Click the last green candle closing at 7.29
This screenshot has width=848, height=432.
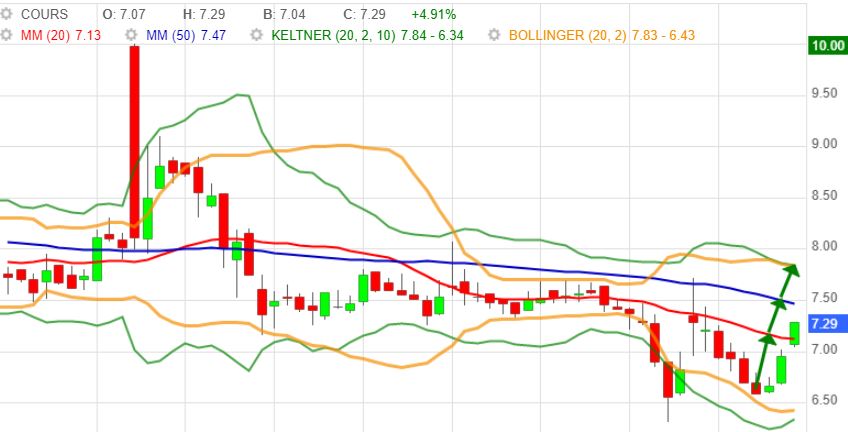794,333
